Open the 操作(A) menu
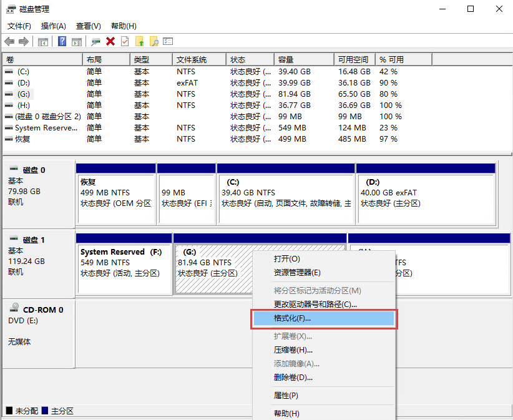513x420 pixels. 53,26
